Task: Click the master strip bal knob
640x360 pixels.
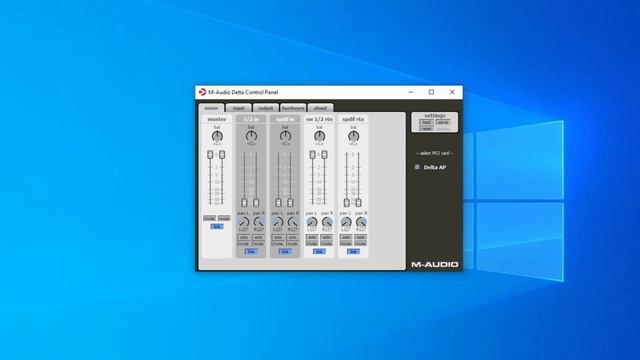Action: click(218, 136)
